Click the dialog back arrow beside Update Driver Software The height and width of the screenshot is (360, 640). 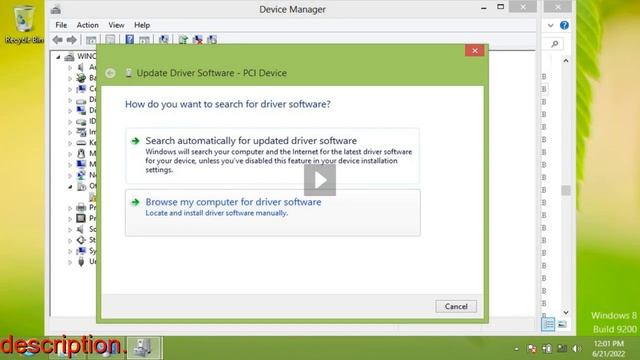click(110, 73)
